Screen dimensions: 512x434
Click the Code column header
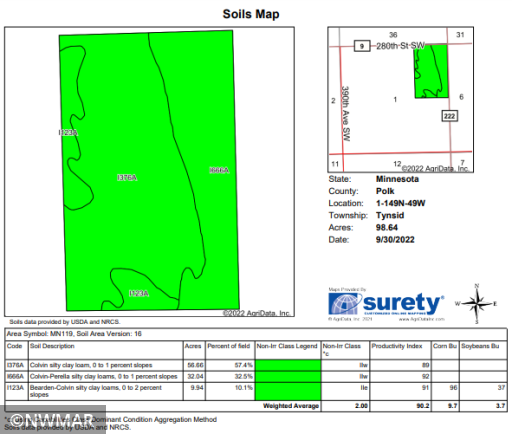(x=14, y=346)
